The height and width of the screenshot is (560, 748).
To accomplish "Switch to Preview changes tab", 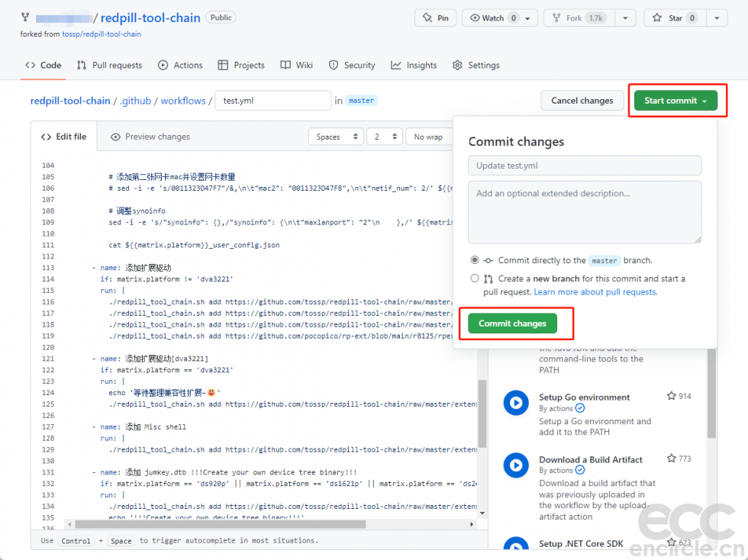I will coord(150,137).
